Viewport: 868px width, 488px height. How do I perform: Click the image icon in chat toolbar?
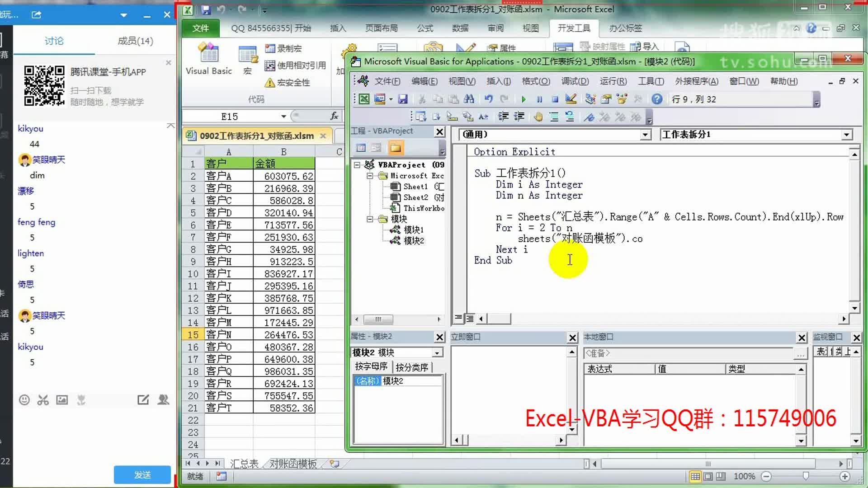(62, 400)
